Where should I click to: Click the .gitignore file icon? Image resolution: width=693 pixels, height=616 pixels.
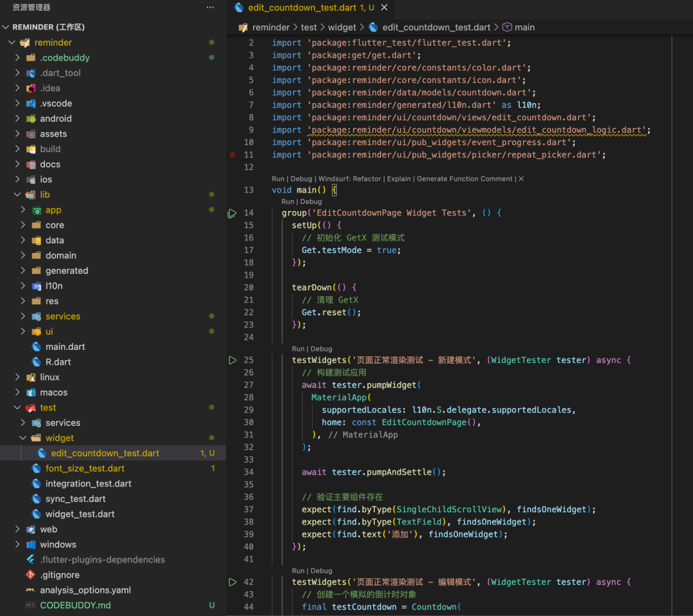(30, 575)
